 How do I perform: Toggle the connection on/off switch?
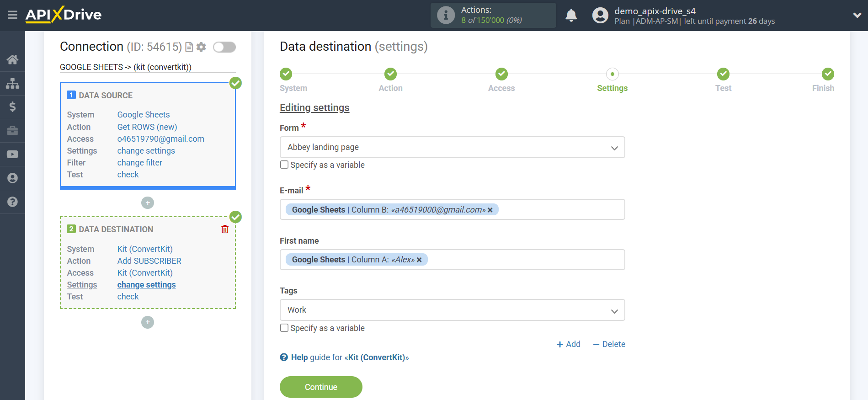[x=224, y=47]
